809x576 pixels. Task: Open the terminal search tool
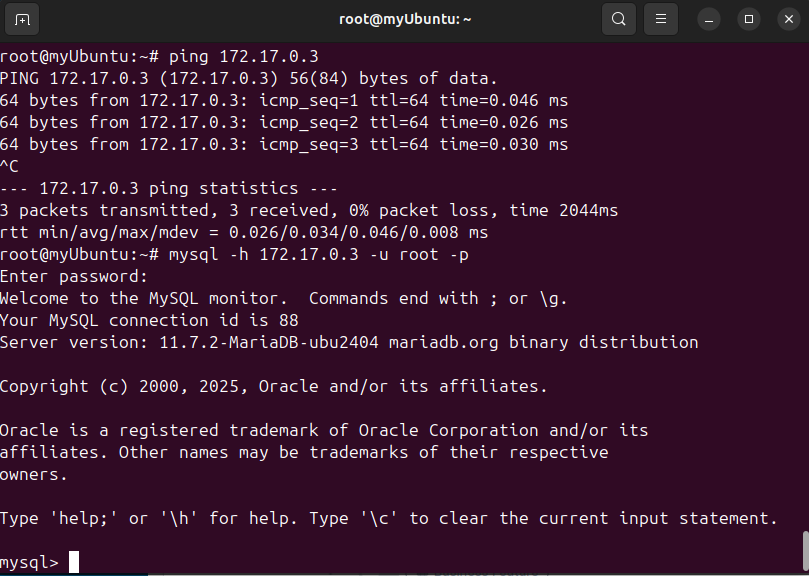pos(619,19)
